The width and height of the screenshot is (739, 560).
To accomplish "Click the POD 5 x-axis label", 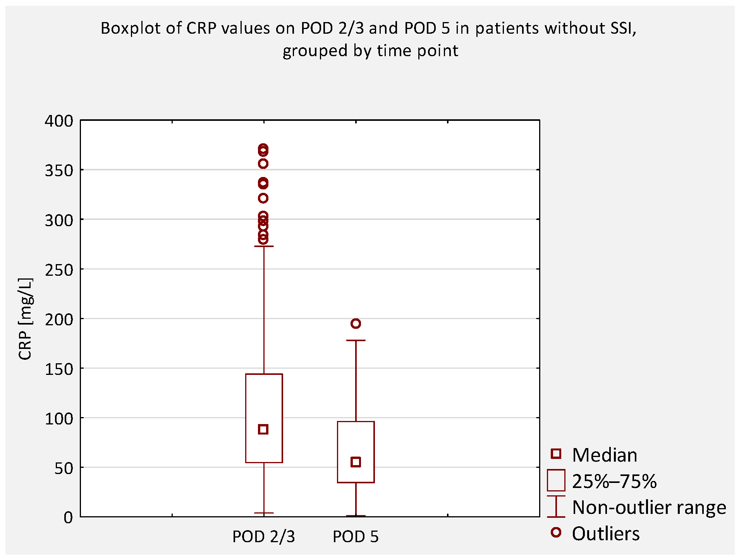I will click(x=356, y=536).
